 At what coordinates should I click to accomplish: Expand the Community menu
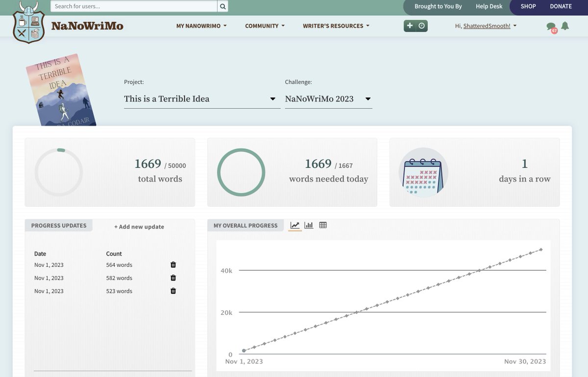[x=265, y=26]
